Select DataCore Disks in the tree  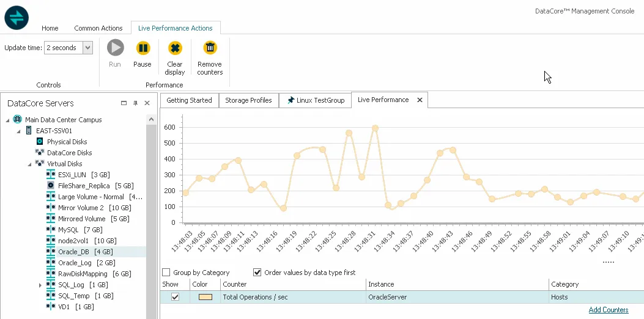(x=69, y=153)
